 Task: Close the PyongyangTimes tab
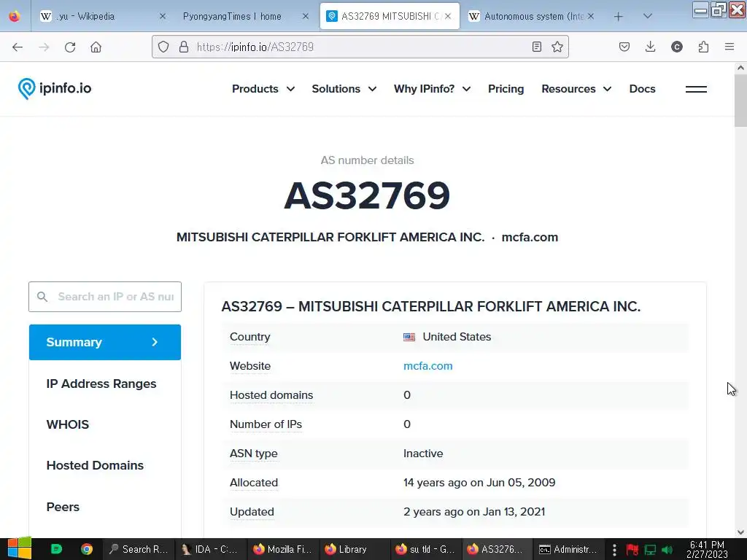306,16
